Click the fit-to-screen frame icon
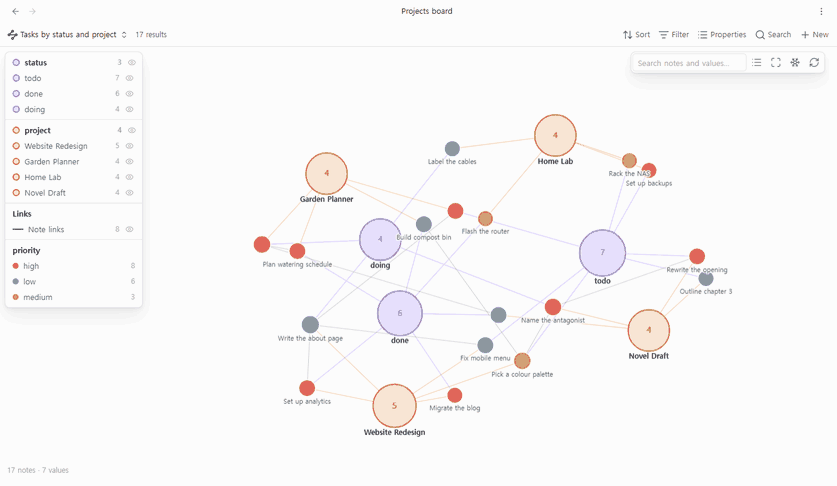The width and height of the screenshot is (837, 486). pos(776,62)
